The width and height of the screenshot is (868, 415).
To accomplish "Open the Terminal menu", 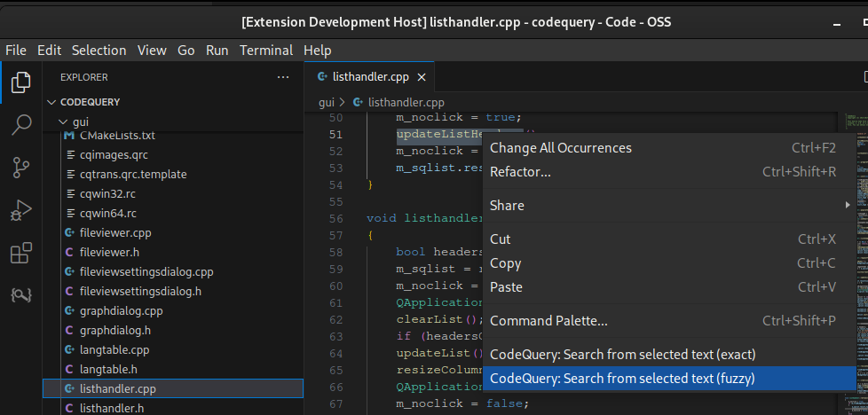I will pos(266,51).
